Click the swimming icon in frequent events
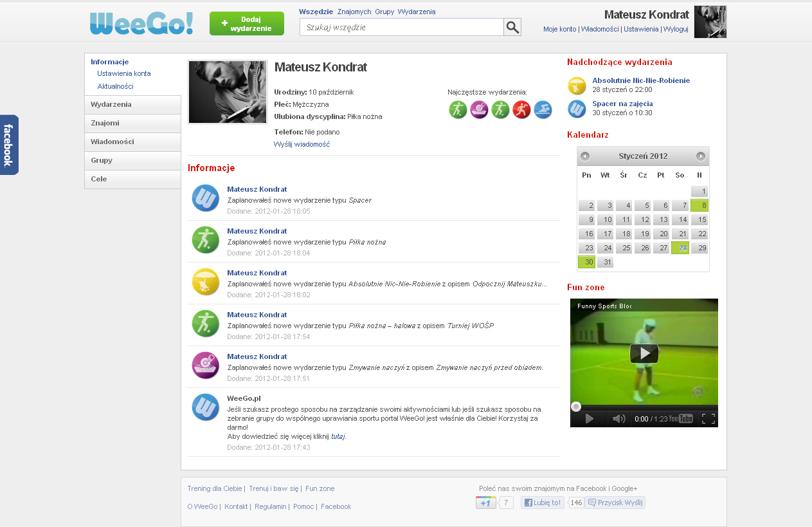Screen dimensions: 812x527 pyautogui.click(x=543, y=110)
